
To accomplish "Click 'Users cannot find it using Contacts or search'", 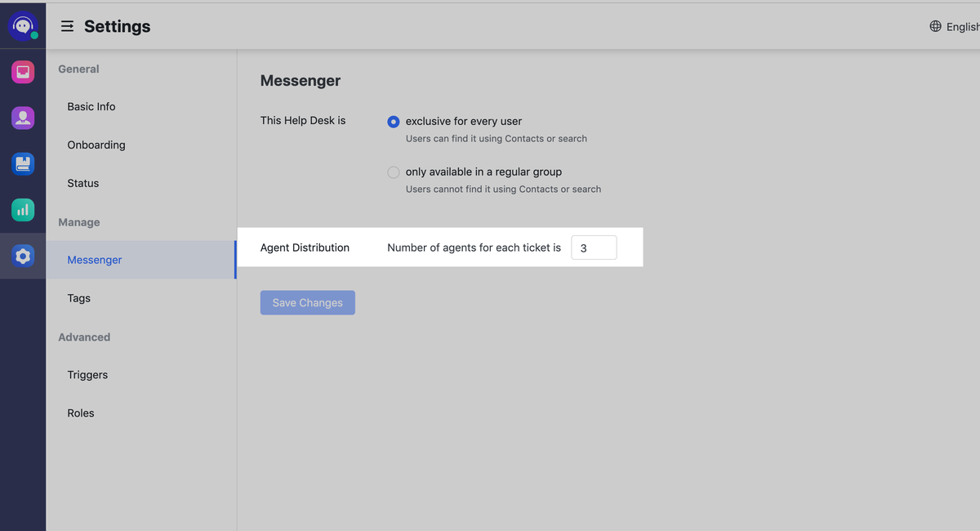I will [503, 190].
